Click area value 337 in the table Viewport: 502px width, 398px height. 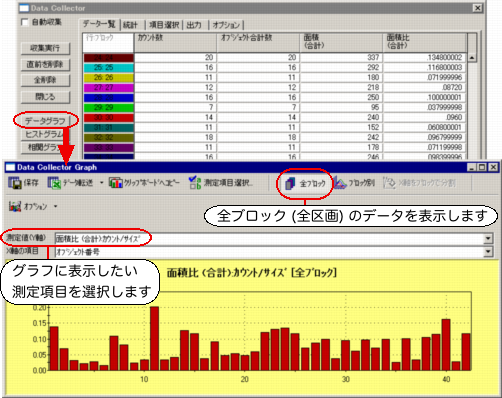pyautogui.click(x=373, y=57)
